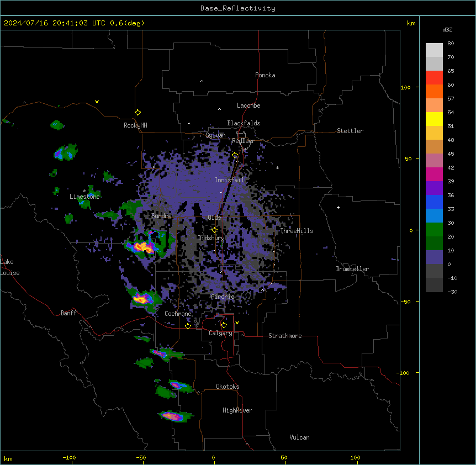
Task: Select the yellow diamond marker above Didsbury
Action: (214, 230)
